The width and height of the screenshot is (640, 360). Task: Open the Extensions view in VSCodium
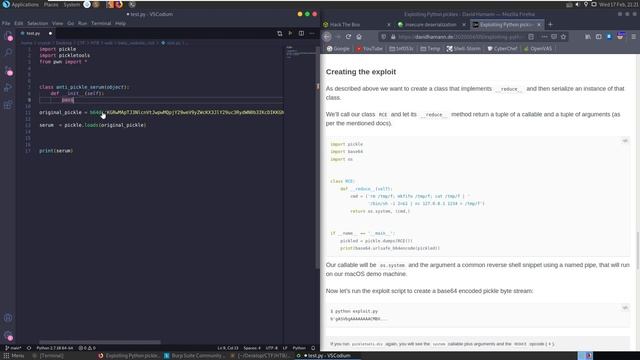tap(8, 105)
